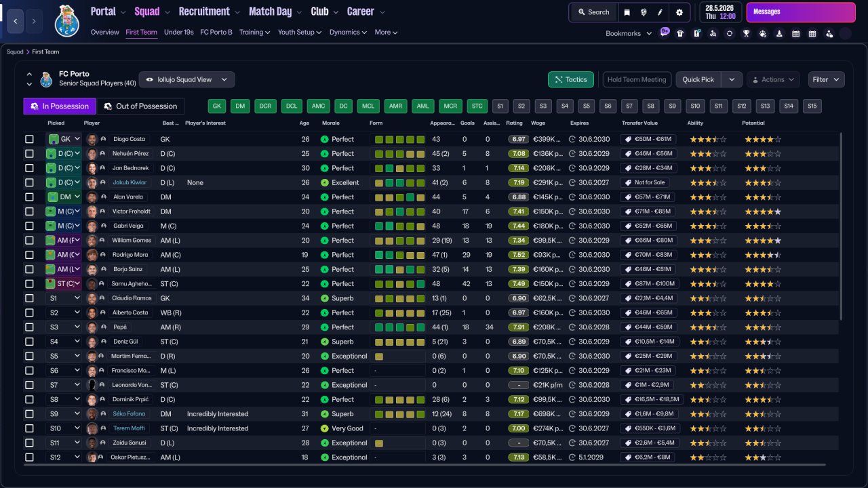Image resolution: width=868 pixels, height=488 pixels.
Task: Click the horizontal scrollbar below the squad table
Action: coord(425,465)
